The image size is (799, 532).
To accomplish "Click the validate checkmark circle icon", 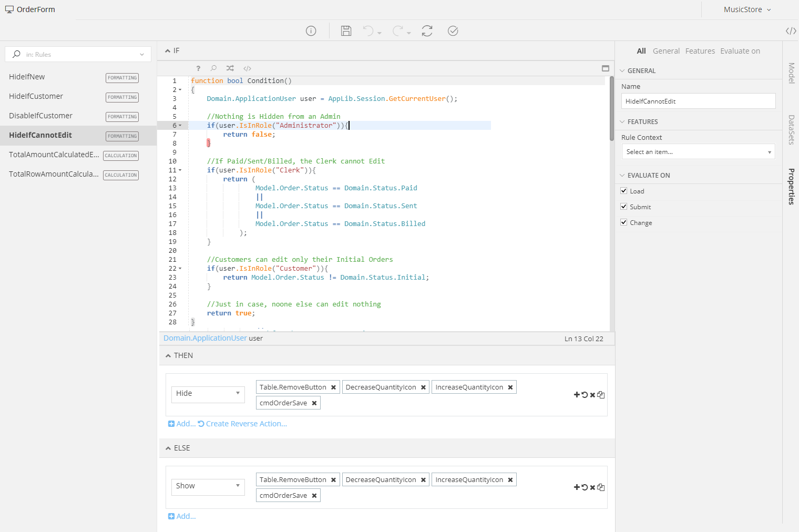I will pos(453,31).
